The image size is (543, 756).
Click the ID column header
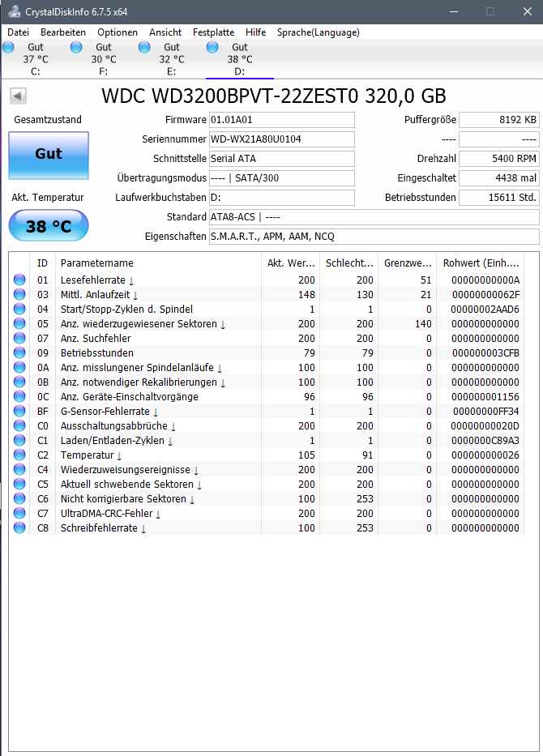[42, 263]
